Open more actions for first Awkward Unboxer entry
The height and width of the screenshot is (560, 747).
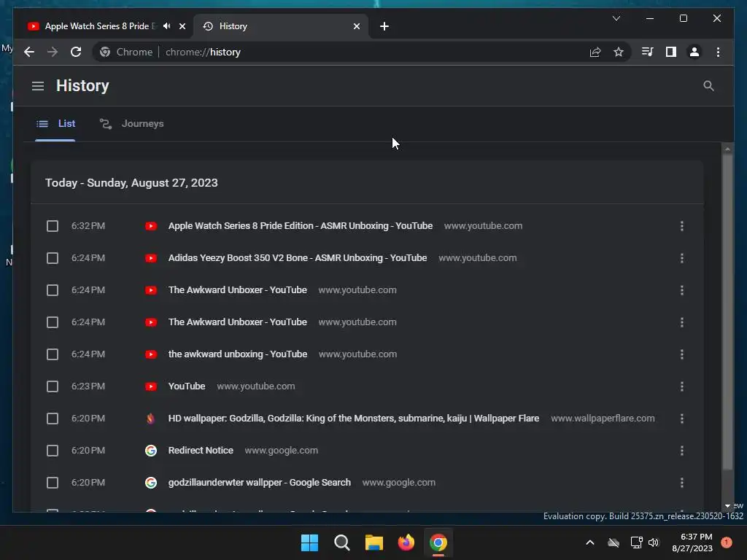click(682, 290)
